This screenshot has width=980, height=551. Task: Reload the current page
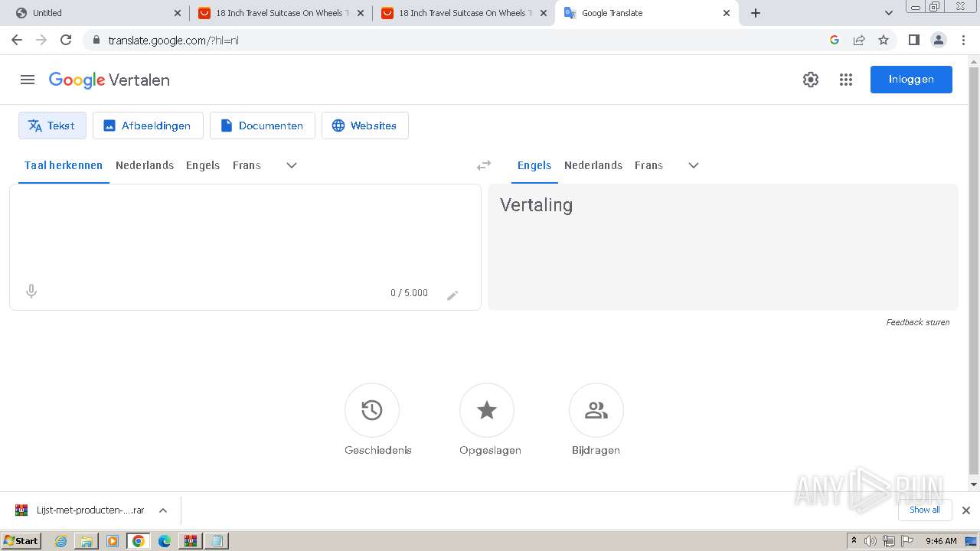pos(66,40)
